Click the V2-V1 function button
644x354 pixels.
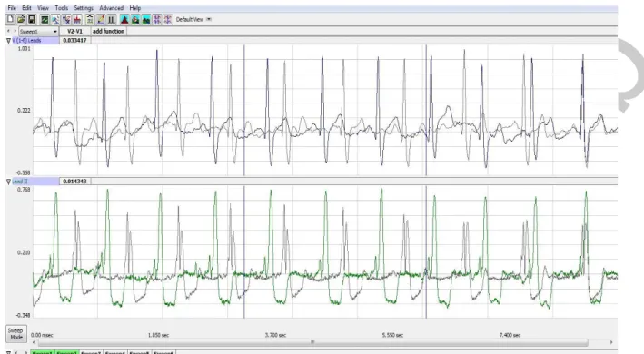74,31
